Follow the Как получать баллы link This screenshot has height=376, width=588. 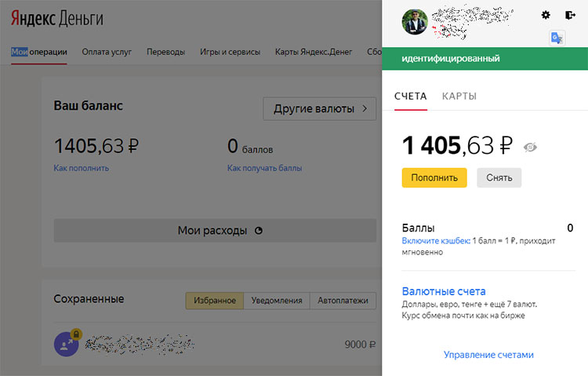(x=265, y=168)
